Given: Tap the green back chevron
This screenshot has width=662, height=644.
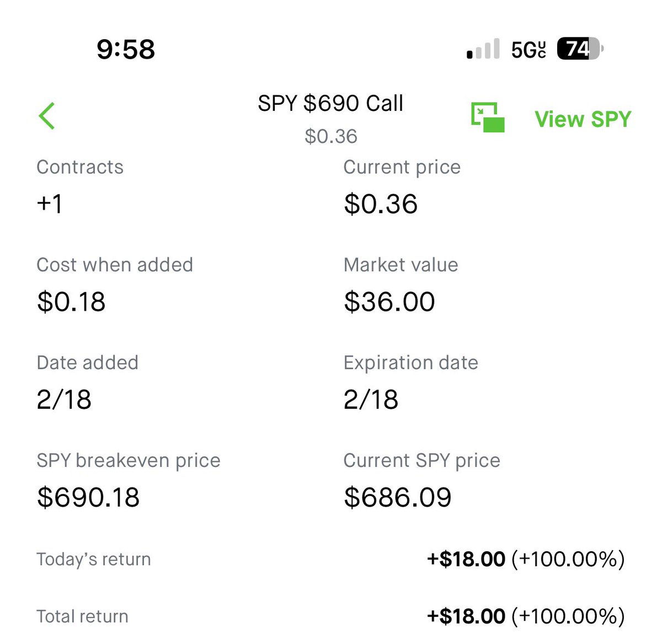Looking at the screenshot, I should (x=47, y=116).
